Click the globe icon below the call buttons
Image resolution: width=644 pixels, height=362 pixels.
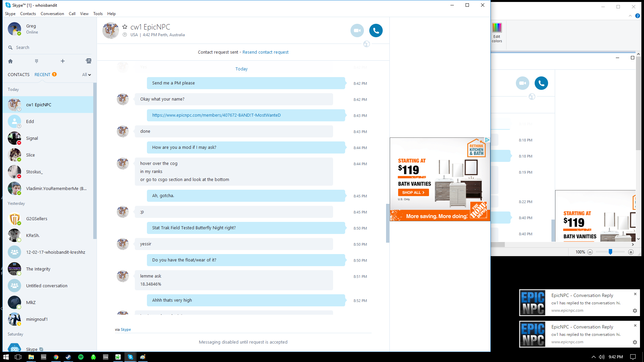tap(367, 44)
